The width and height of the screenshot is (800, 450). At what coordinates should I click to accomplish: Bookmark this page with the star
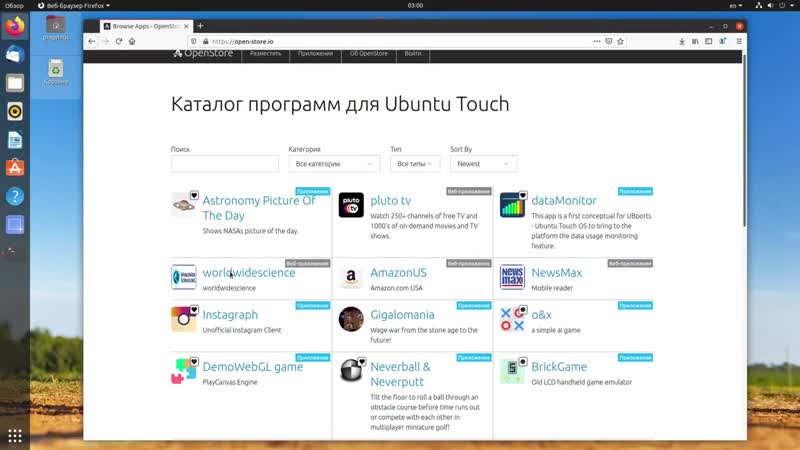[620, 41]
